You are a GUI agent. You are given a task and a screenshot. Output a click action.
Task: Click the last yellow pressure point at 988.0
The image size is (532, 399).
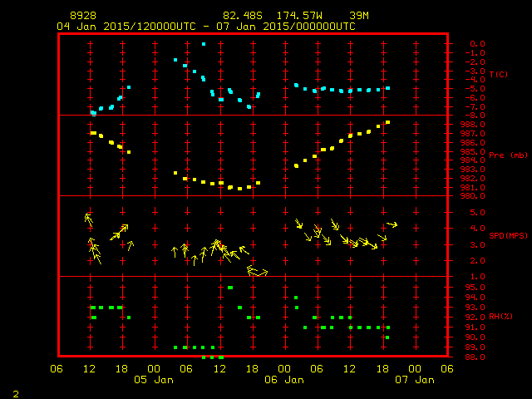388,122
